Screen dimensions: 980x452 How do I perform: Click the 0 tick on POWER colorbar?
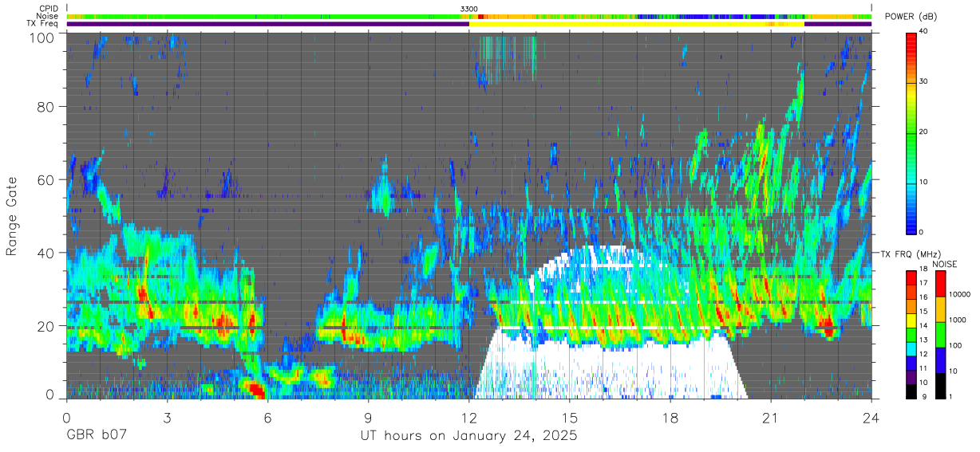(x=921, y=232)
